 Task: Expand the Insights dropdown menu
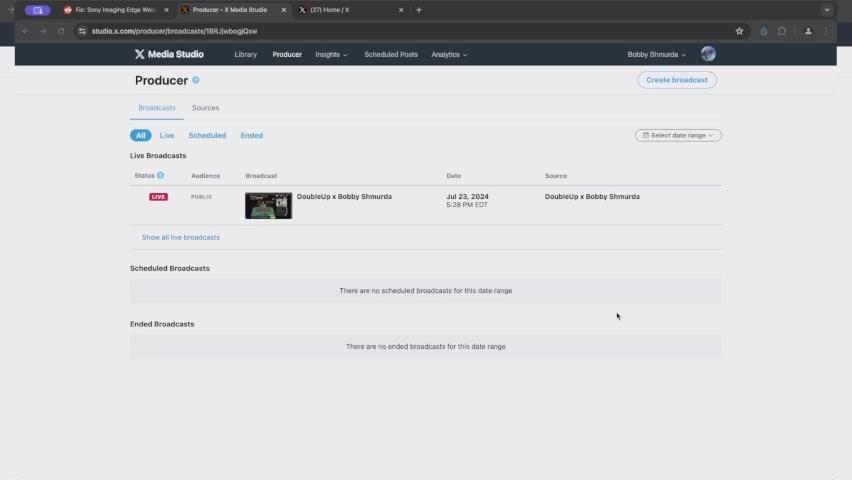coord(331,54)
